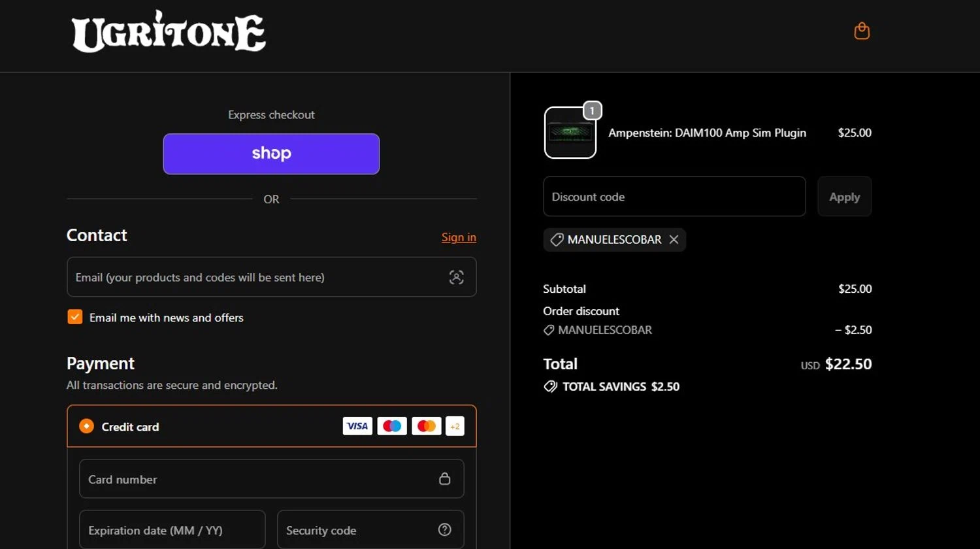Click the lock icon in Card number
The width and height of the screenshot is (980, 549).
pos(444,479)
